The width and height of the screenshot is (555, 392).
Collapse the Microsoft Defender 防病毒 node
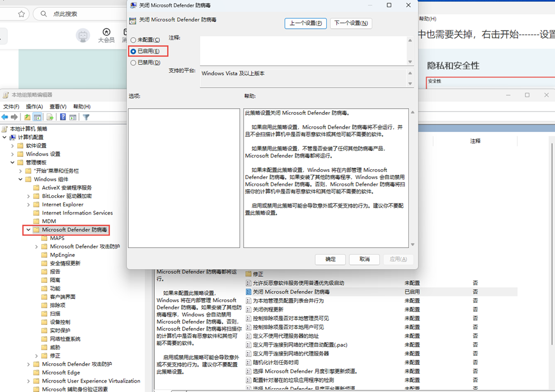(28, 230)
